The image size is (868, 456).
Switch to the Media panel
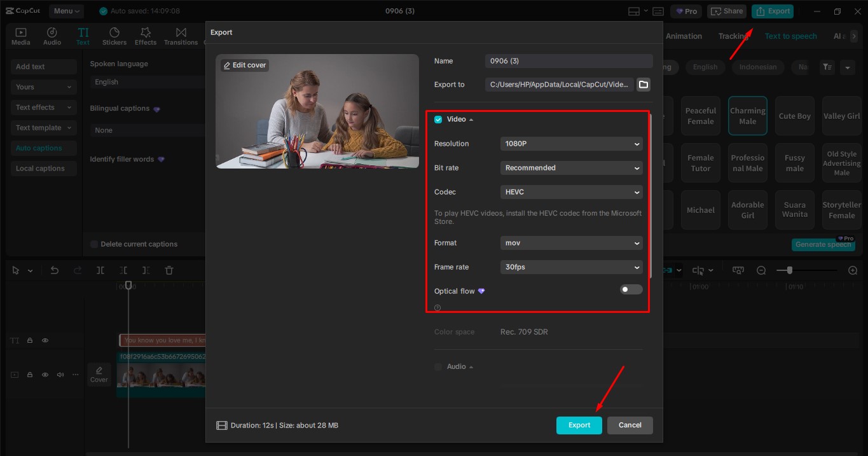tap(20, 35)
